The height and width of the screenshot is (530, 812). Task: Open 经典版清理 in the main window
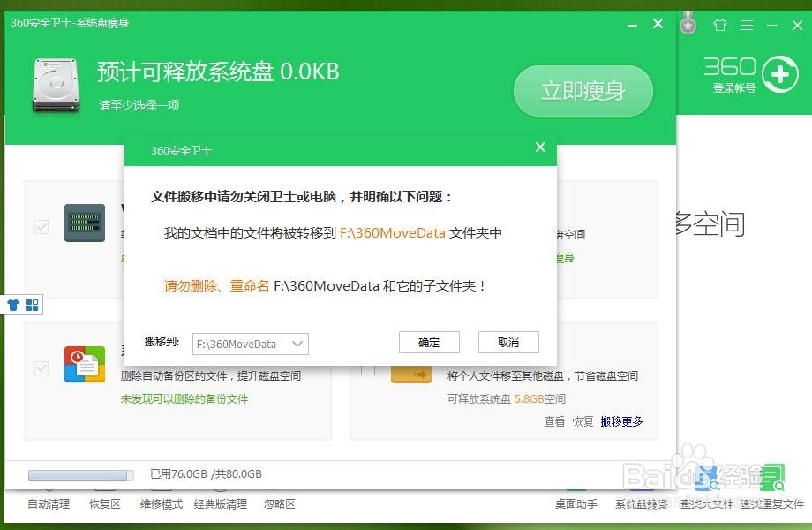[x=221, y=504]
